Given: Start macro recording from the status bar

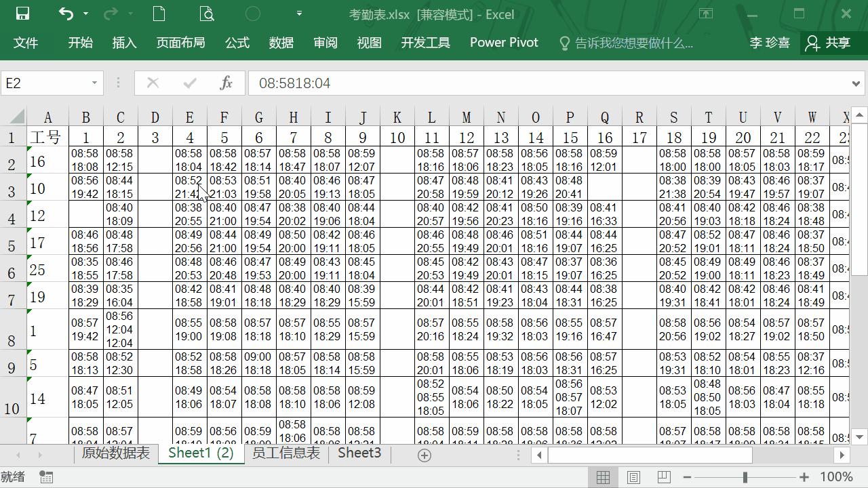Looking at the screenshot, I should click(x=45, y=476).
